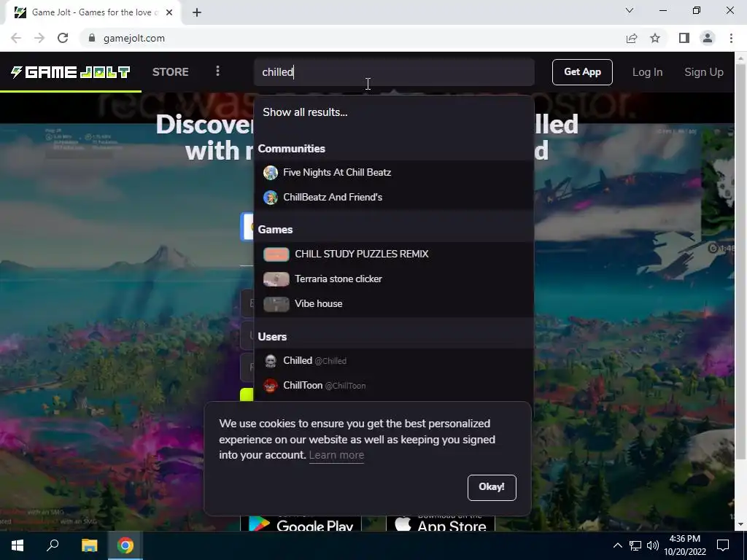Open network status in system tray
Image resolution: width=747 pixels, height=560 pixels.
(635, 545)
